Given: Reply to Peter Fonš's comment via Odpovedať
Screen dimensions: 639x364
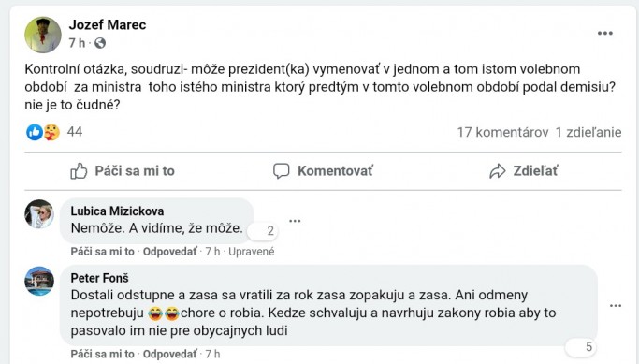Looking at the screenshot, I should pos(170,354).
